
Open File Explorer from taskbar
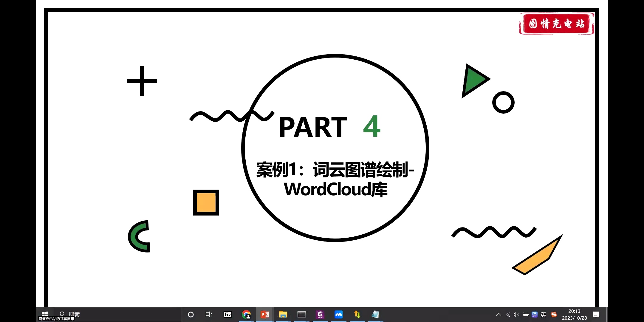coord(283,315)
